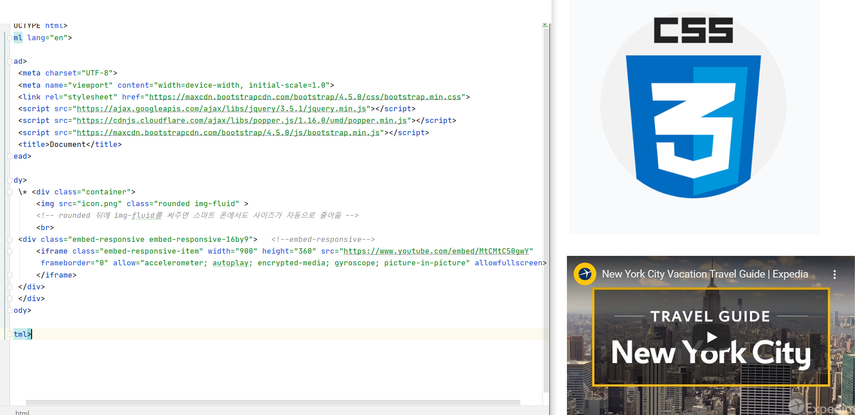Click the "embed-responsive embed-responsive-16by9" class value
The image size is (868, 415).
pyautogui.click(x=160, y=240)
